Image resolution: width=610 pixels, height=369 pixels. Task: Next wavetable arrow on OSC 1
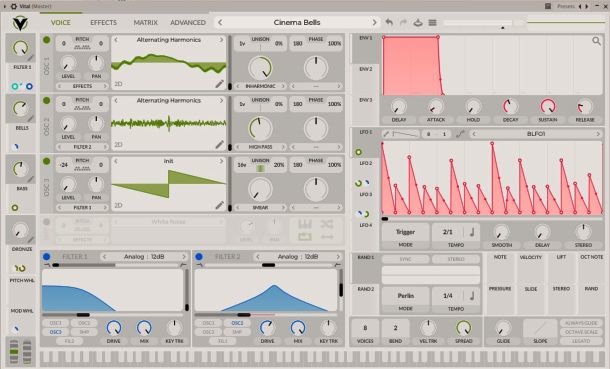(x=221, y=40)
